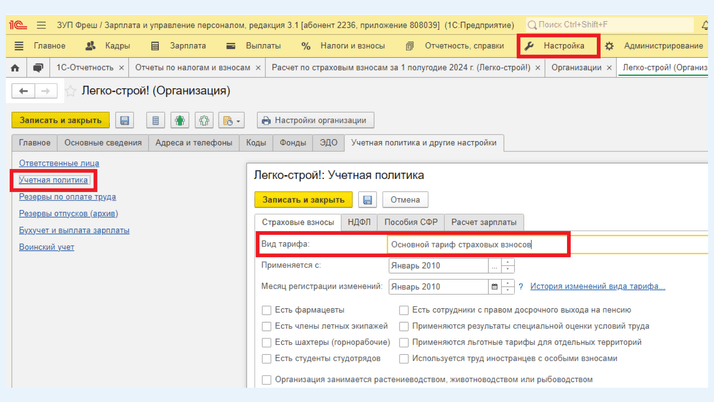The width and height of the screenshot is (714, 402).
Task: Enable Есть фармацевты checkbox
Action: click(x=266, y=310)
